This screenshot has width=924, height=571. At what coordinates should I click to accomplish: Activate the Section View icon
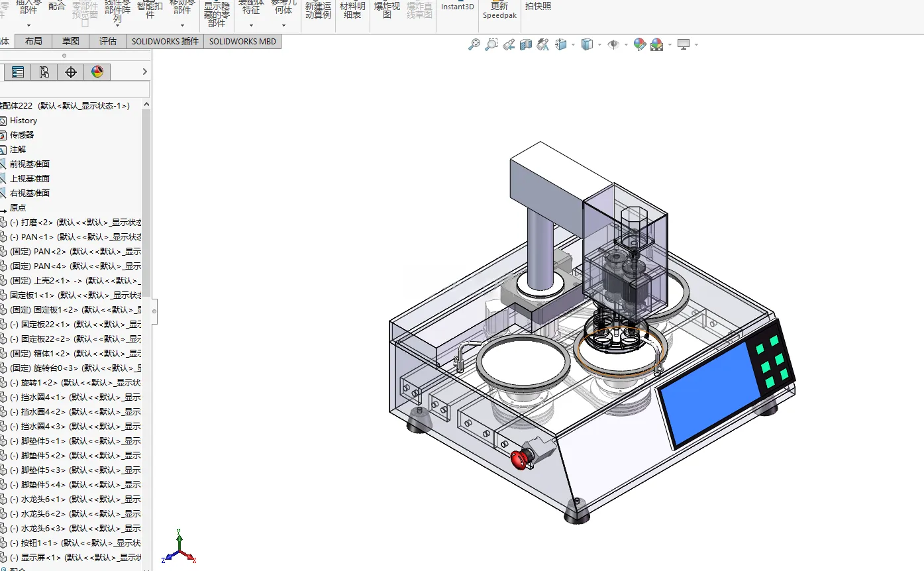(x=526, y=44)
